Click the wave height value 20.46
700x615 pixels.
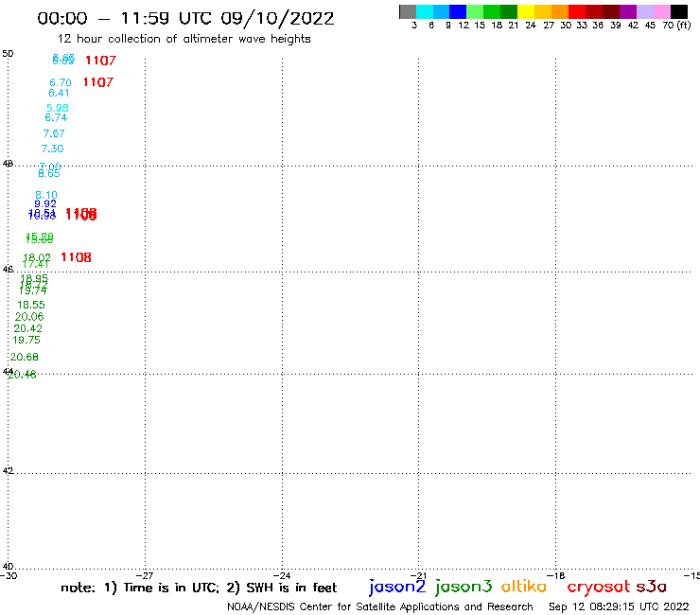coord(22,375)
